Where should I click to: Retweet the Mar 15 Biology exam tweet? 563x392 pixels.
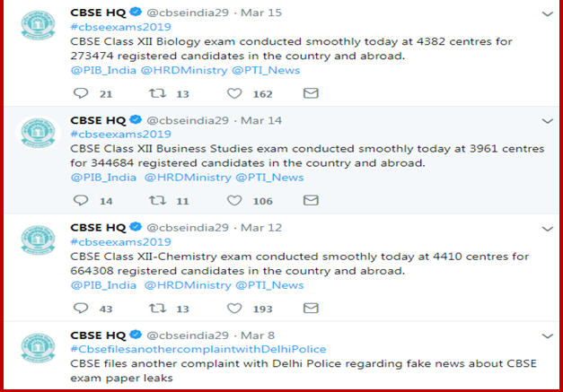tap(158, 93)
